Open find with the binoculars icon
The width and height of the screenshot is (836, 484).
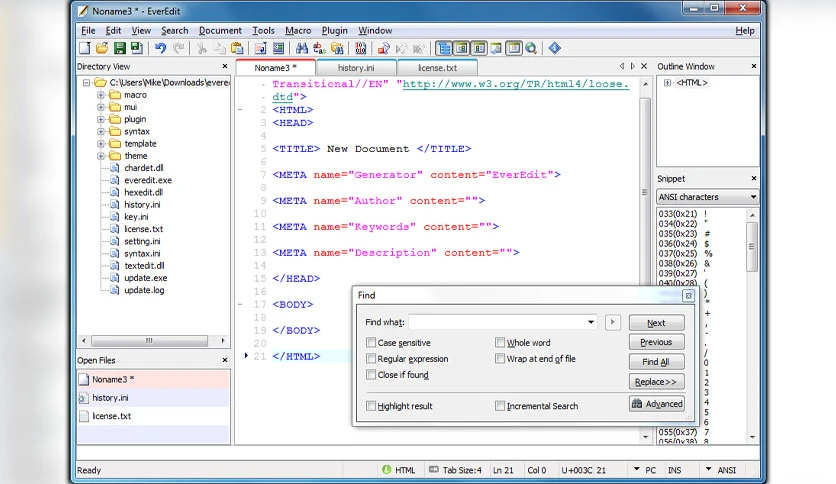coord(302,48)
